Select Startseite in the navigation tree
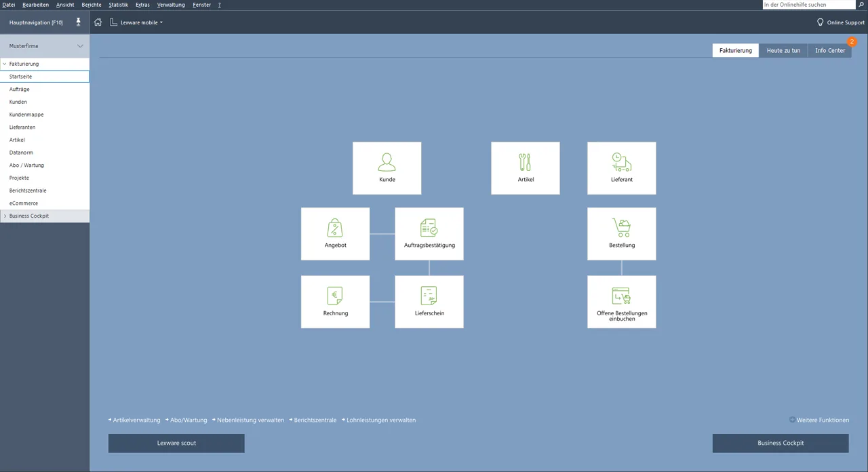Screen dimensions: 868x472 pos(45,77)
